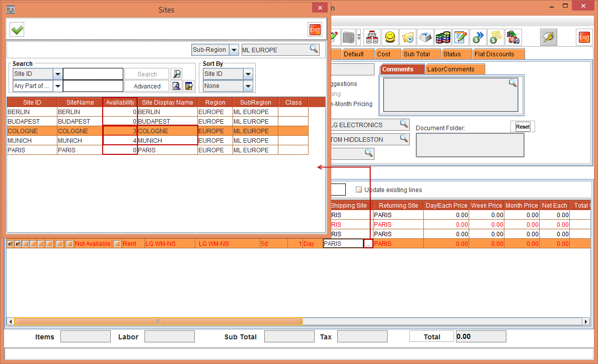Click the lightning bolt toolbar icon

point(548,37)
